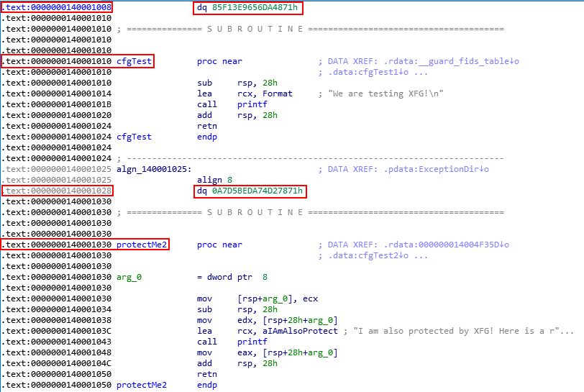Click add rsp, 28h at address 14000104C
Image resolution: width=584 pixels, height=392 pixels.
click(x=237, y=364)
